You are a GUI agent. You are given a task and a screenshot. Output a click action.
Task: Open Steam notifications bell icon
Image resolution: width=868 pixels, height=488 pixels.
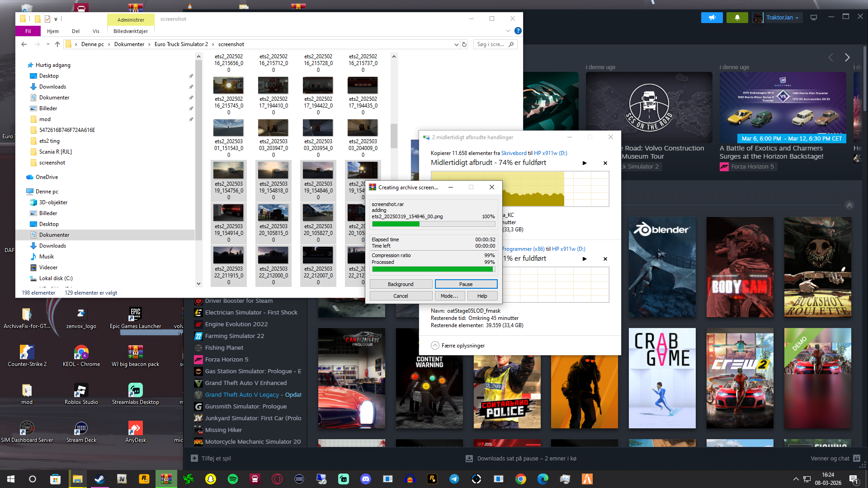click(737, 18)
